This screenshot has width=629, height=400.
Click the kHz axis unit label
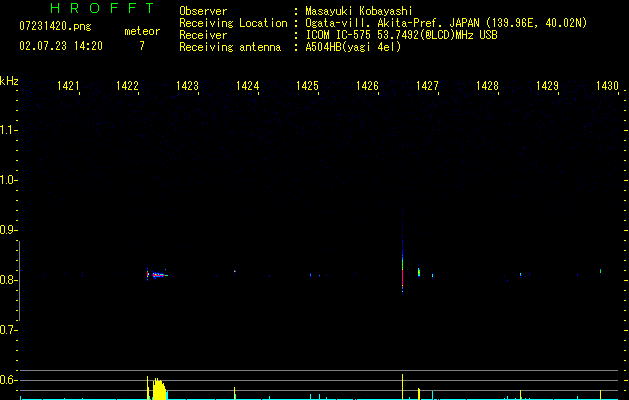pyautogui.click(x=9, y=81)
